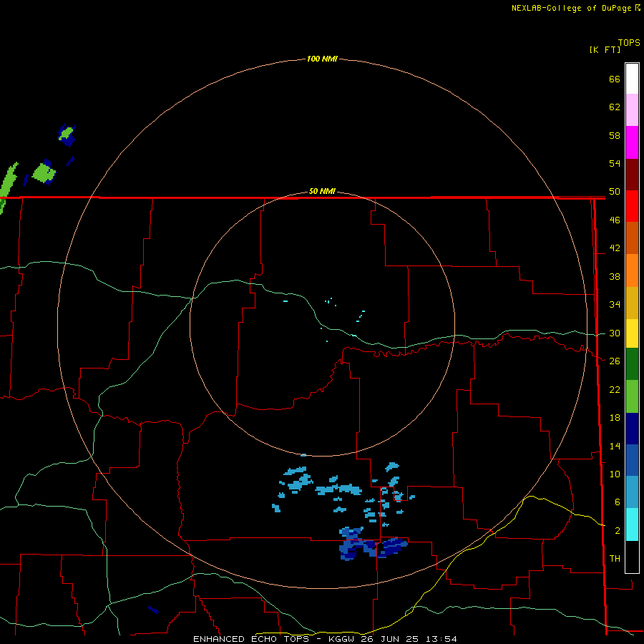
Task: Click the legend value 22
Action: (x=615, y=389)
